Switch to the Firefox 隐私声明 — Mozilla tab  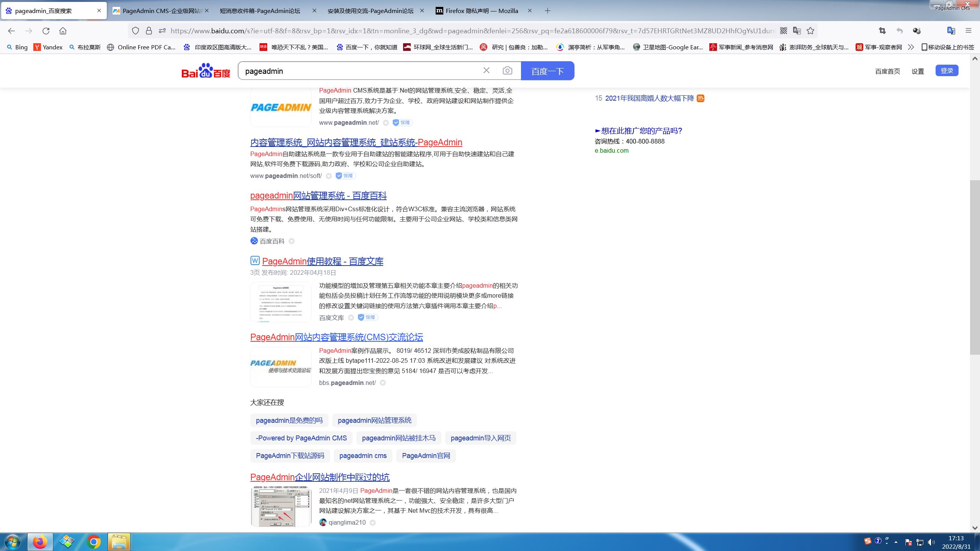point(483,11)
